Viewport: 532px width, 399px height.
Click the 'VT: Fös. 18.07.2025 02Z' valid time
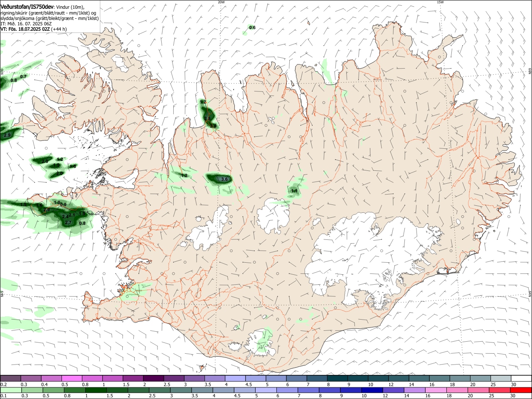point(25,29)
